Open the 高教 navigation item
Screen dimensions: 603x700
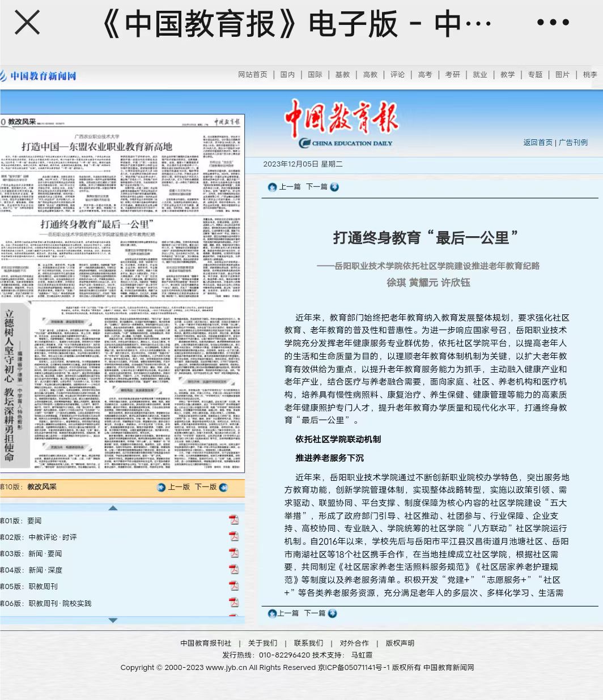(370, 75)
